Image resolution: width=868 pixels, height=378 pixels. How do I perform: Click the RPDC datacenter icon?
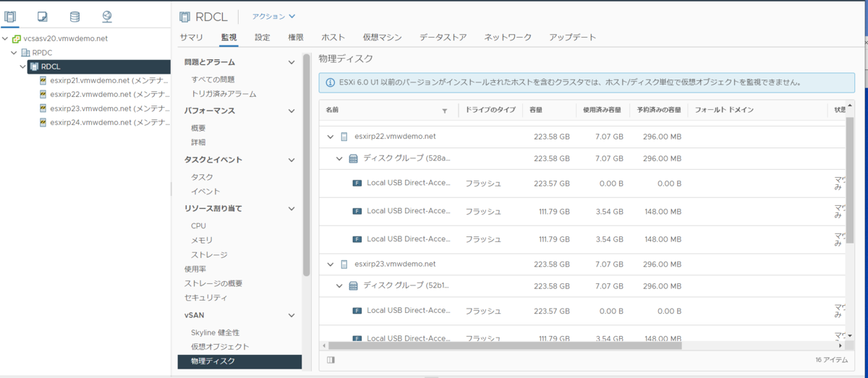[x=26, y=53]
